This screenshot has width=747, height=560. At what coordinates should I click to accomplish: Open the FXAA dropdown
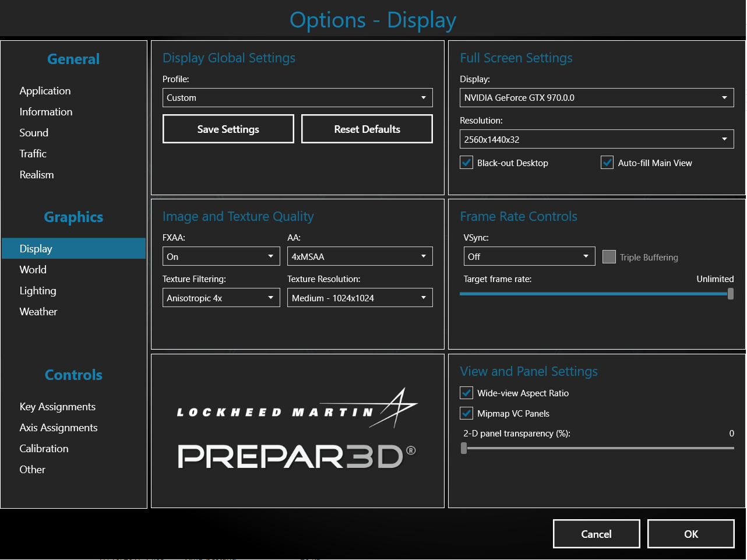pyautogui.click(x=221, y=256)
